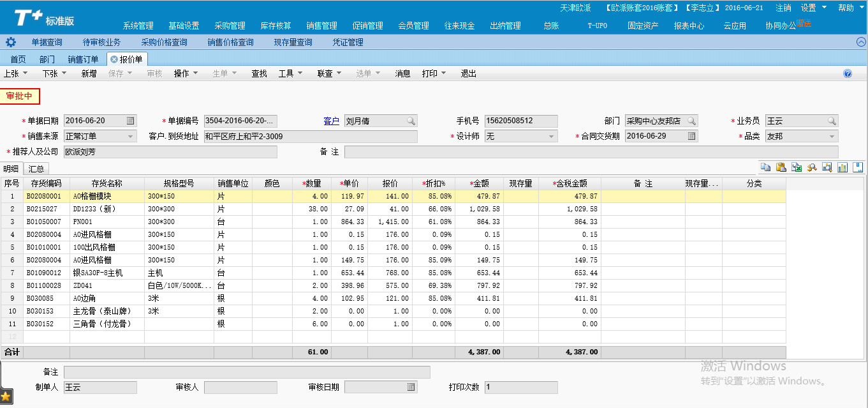
Task: Click the 存货名称 column header
Action: (107, 183)
